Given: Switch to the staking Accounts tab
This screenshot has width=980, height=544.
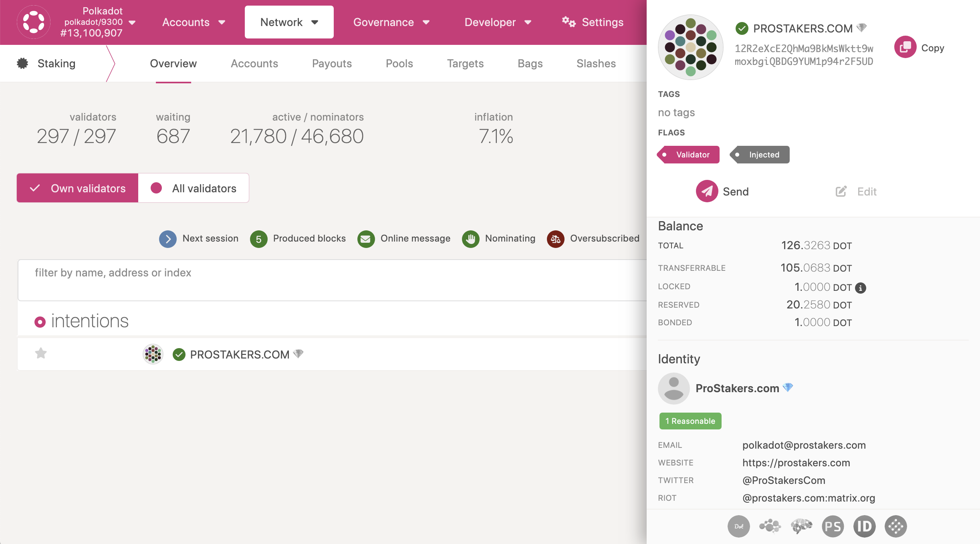Looking at the screenshot, I should tap(254, 63).
